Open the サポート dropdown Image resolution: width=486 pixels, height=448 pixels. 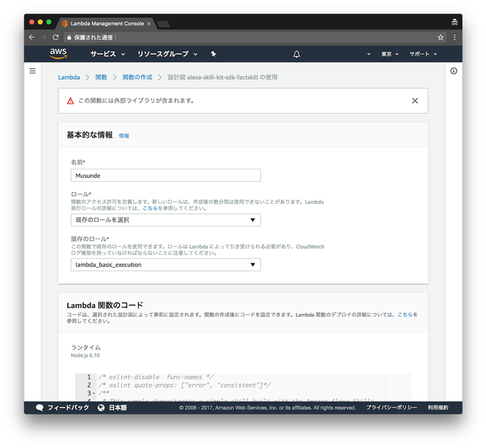click(423, 54)
